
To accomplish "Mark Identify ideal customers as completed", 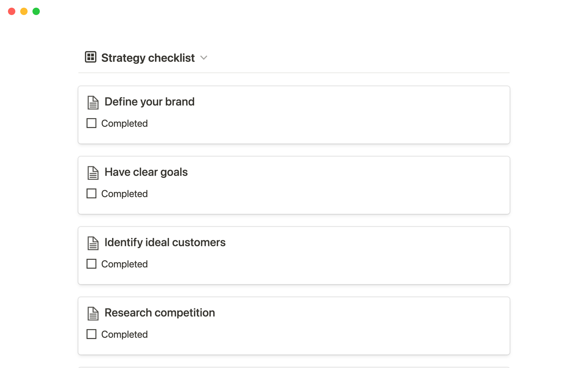I will point(92,264).
